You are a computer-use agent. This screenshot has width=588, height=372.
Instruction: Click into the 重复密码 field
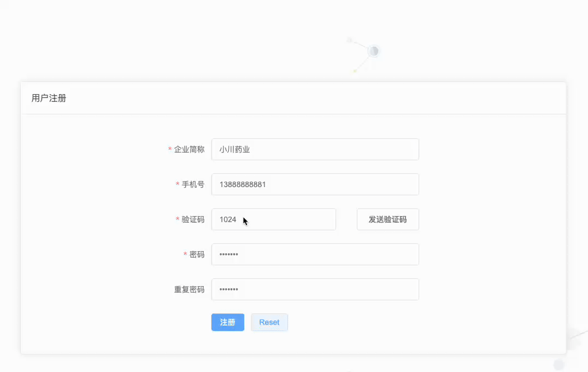pos(315,289)
